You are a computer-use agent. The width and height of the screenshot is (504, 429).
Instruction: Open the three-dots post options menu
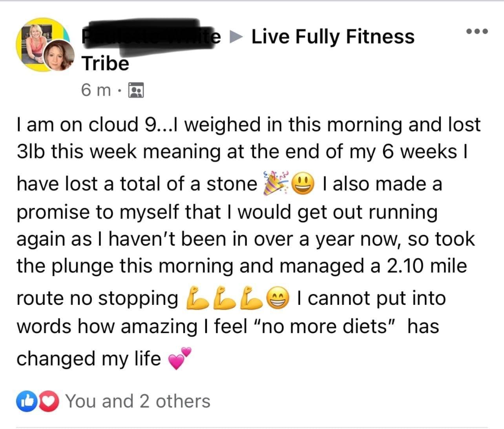coord(477,31)
